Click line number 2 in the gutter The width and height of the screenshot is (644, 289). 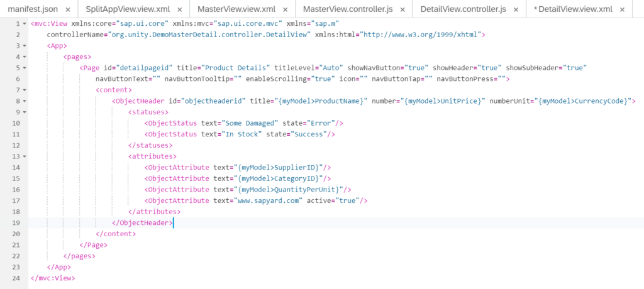pos(18,35)
